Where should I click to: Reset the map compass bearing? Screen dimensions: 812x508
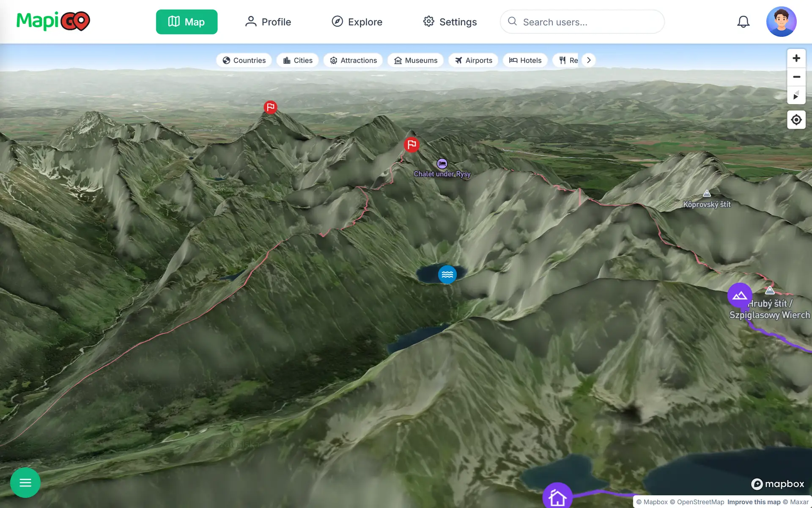coord(796,95)
